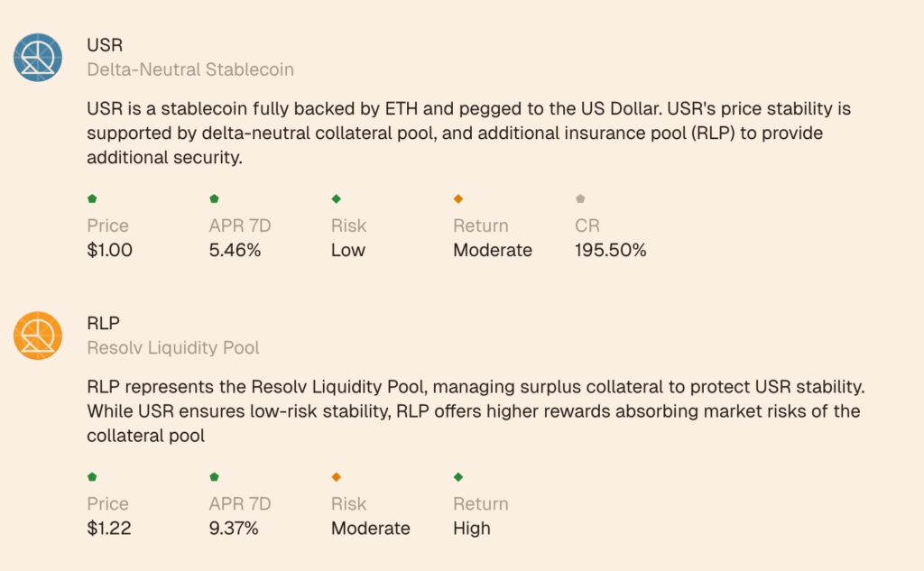Click green pentagon above RLP APR 7D
The width and height of the screenshot is (924, 571).
pyautogui.click(x=214, y=476)
